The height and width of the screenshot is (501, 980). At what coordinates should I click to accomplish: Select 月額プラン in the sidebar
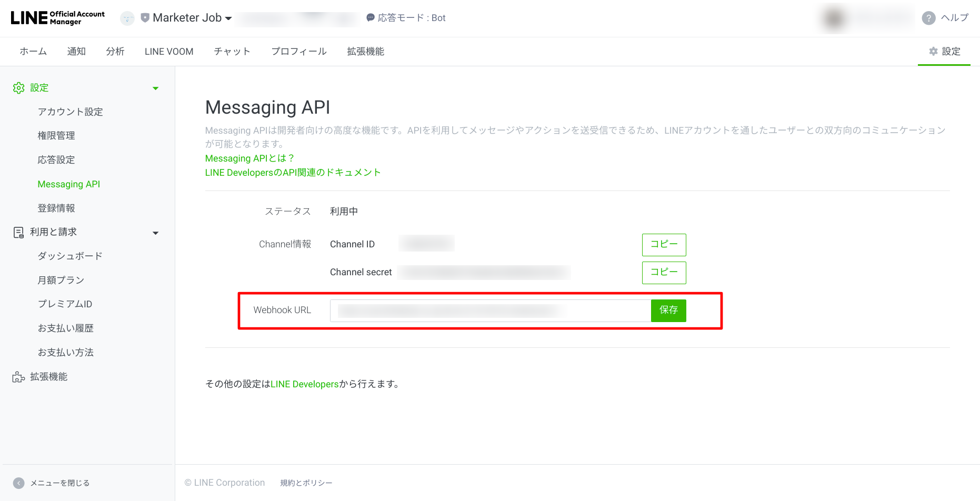click(x=61, y=280)
